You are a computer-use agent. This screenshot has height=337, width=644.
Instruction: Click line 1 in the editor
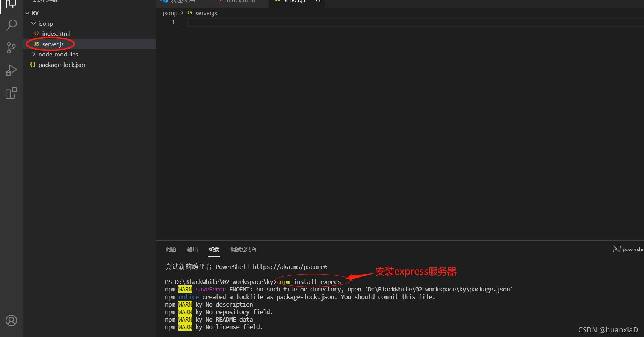pyautogui.click(x=416, y=23)
